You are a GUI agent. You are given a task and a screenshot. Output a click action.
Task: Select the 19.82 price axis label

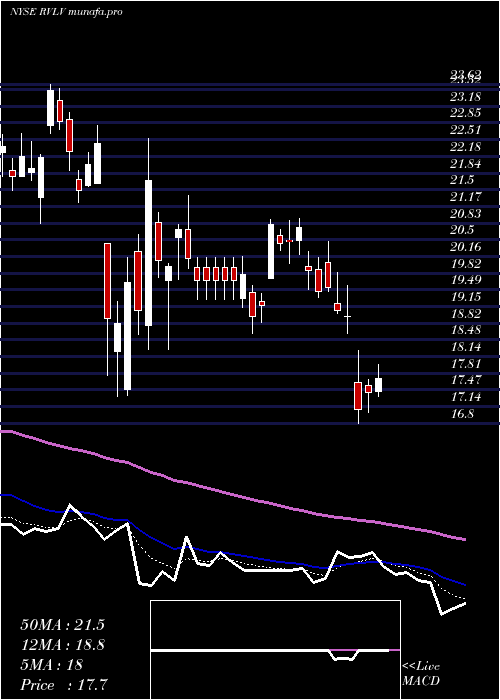point(465,264)
